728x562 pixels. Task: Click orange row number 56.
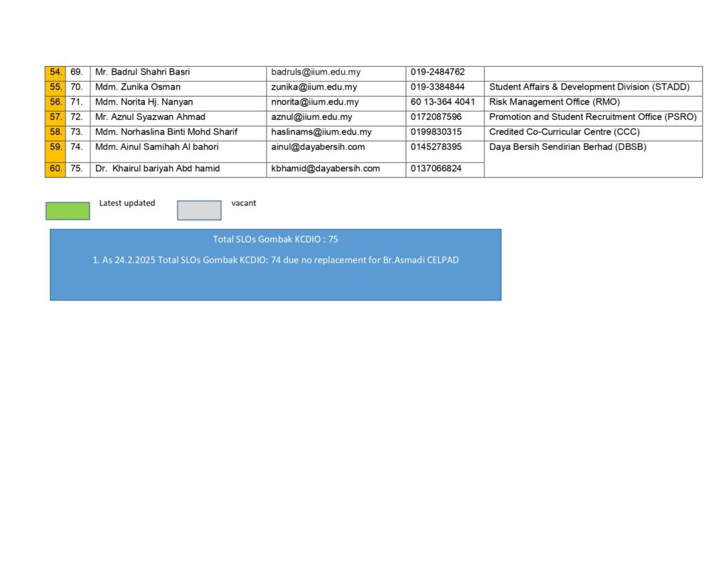click(x=55, y=104)
